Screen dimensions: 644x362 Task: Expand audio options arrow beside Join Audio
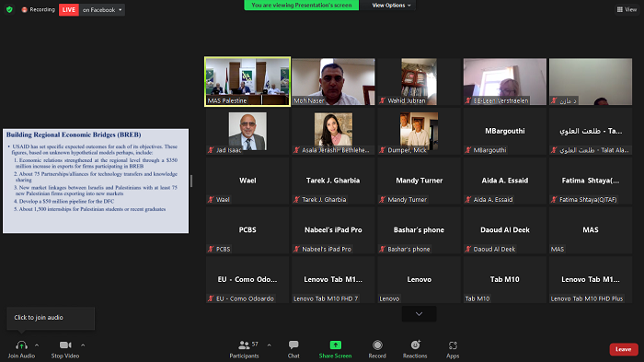pyautogui.click(x=37, y=345)
